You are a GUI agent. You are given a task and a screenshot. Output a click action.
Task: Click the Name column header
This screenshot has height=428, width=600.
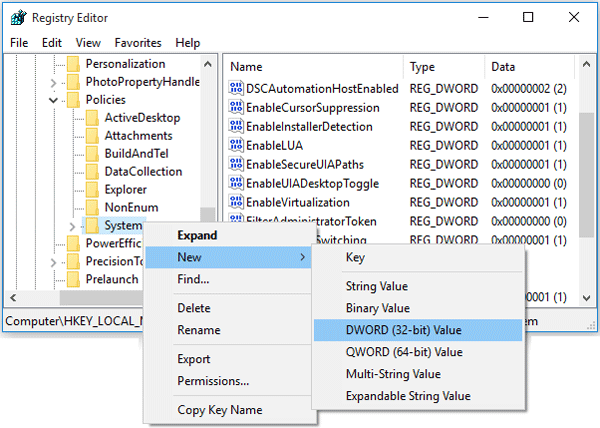(x=246, y=66)
